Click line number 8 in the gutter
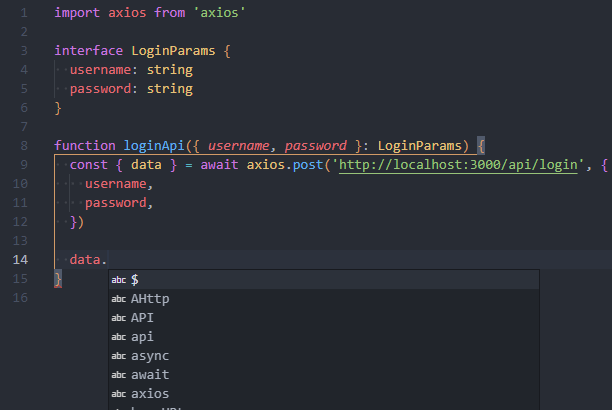 pyautogui.click(x=24, y=146)
